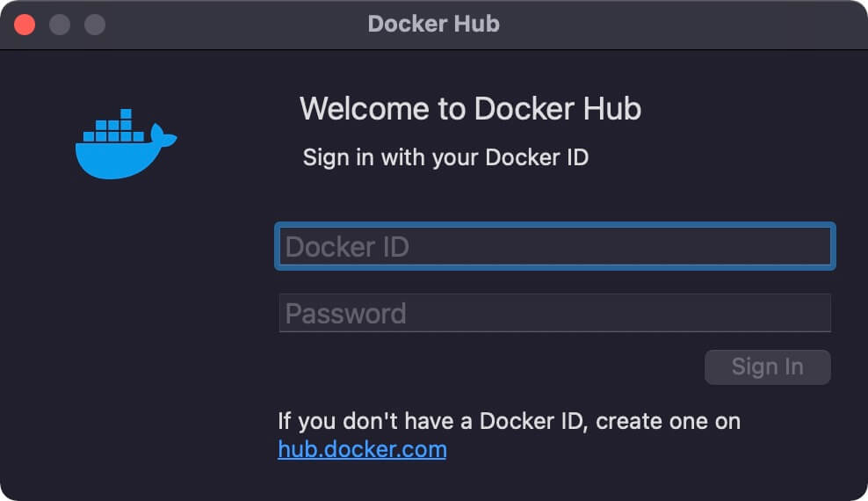Close the Docker Hub window

point(25,25)
